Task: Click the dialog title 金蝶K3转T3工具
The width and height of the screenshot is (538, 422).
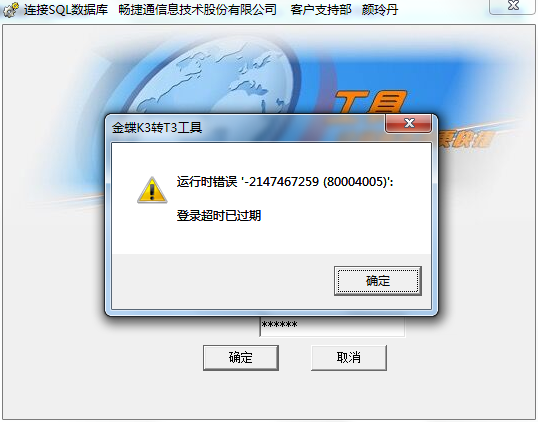Action: click(157, 128)
